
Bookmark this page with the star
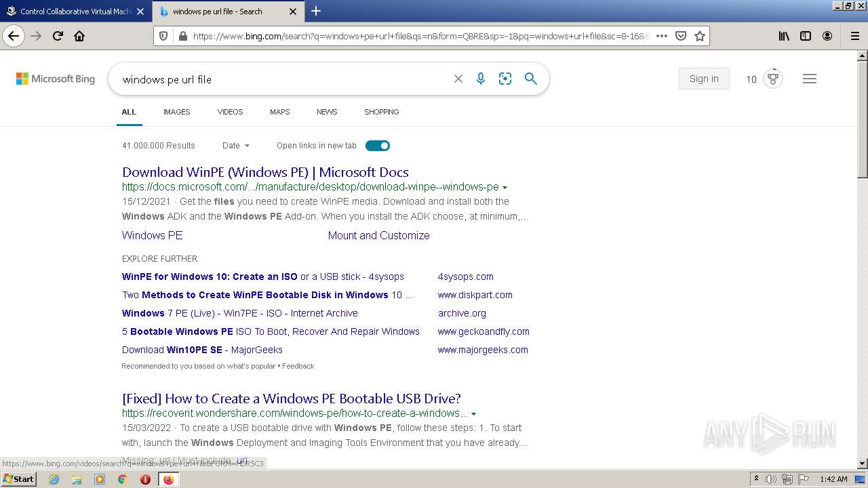pos(700,36)
